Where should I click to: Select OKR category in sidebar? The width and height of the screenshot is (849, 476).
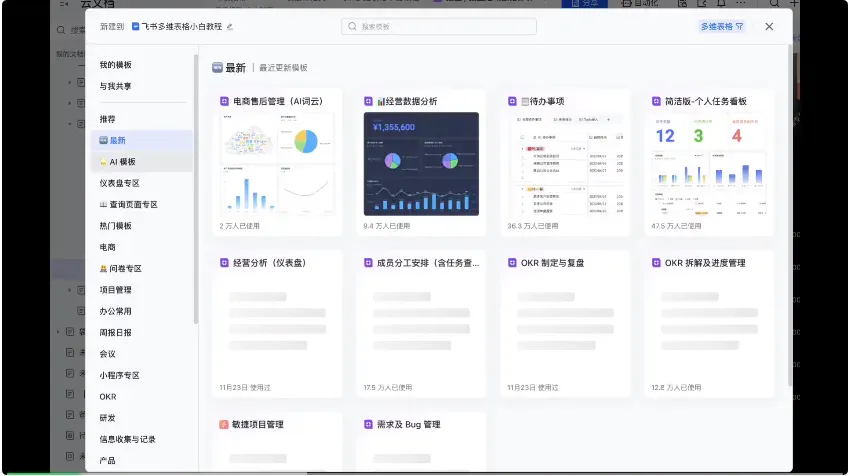coord(108,396)
